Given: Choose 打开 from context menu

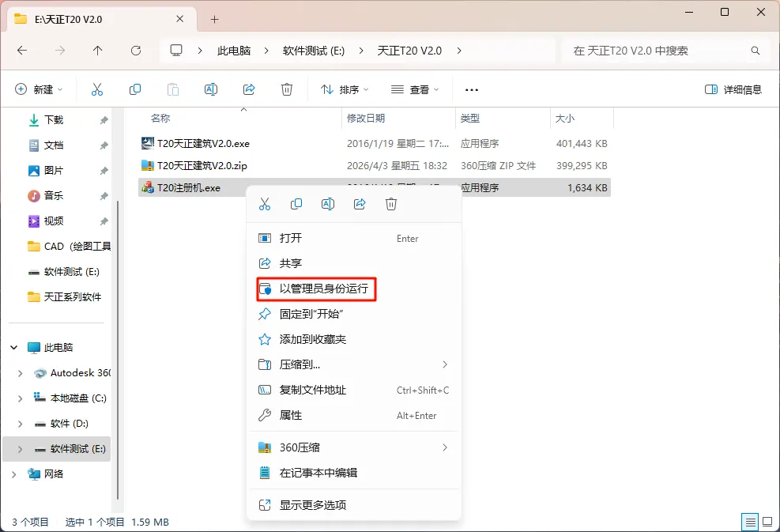Looking at the screenshot, I should (354, 238).
